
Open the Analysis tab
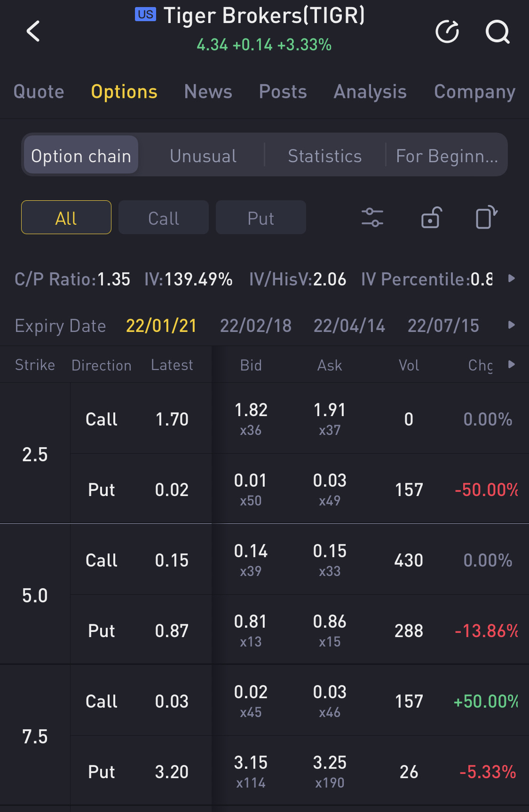(x=370, y=92)
